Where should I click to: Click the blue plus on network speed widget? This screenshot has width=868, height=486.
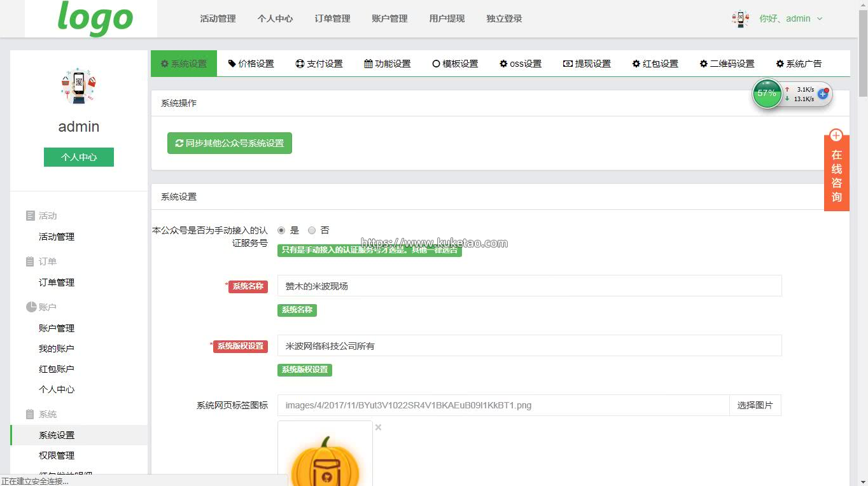(x=822, y=94)
